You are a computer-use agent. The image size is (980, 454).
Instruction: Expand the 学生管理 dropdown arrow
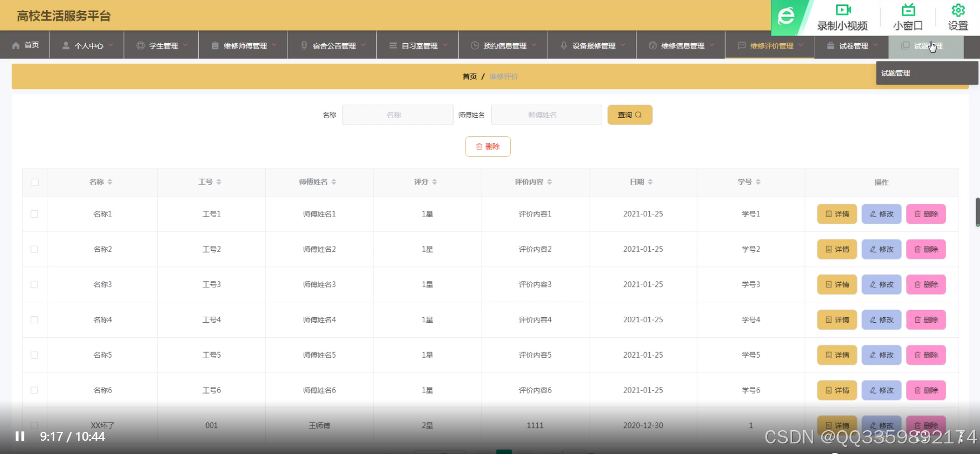click(185, 45)
